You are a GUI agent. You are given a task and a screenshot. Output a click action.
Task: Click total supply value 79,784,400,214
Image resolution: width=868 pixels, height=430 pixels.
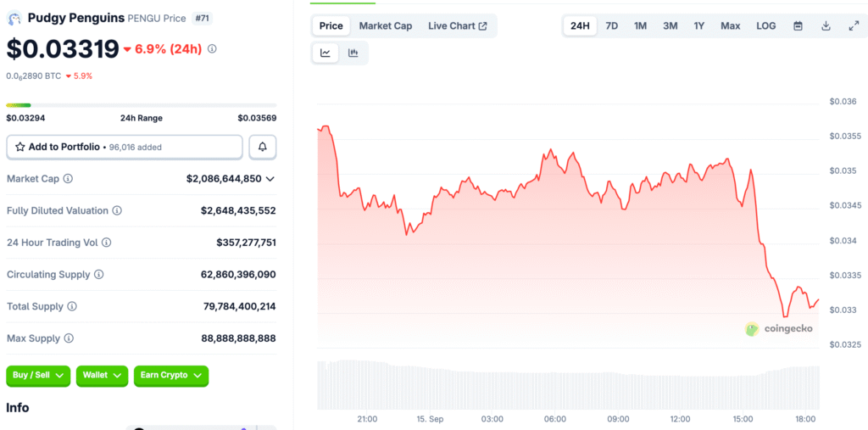pyautogui.click(x=240, y=306)
